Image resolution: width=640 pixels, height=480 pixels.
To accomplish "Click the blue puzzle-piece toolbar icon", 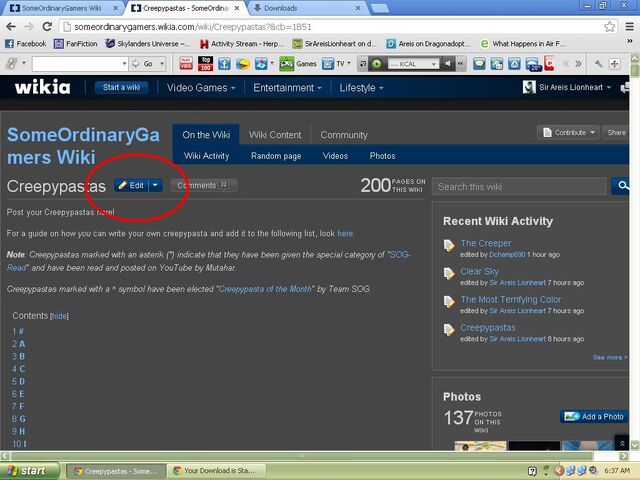I will tap(260, 64).
